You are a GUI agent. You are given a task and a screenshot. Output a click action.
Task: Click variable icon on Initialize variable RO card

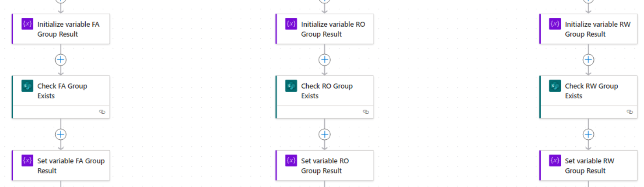pos(291,24)
